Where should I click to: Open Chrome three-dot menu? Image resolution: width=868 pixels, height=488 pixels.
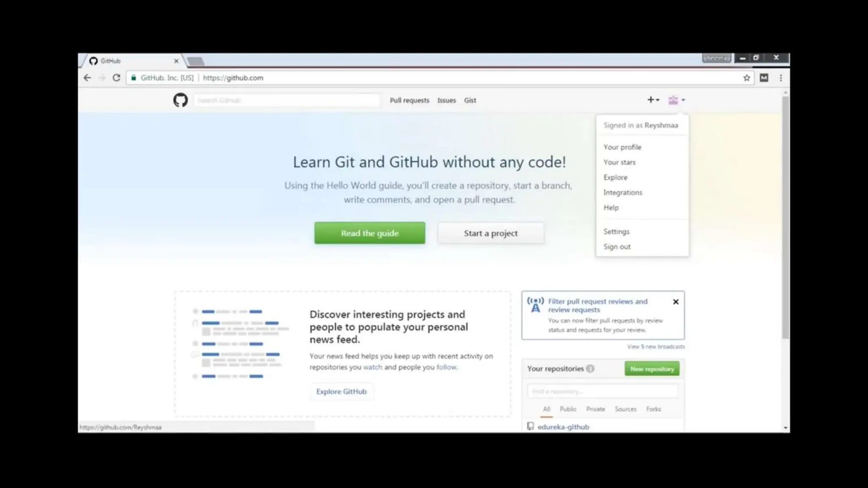781,78
